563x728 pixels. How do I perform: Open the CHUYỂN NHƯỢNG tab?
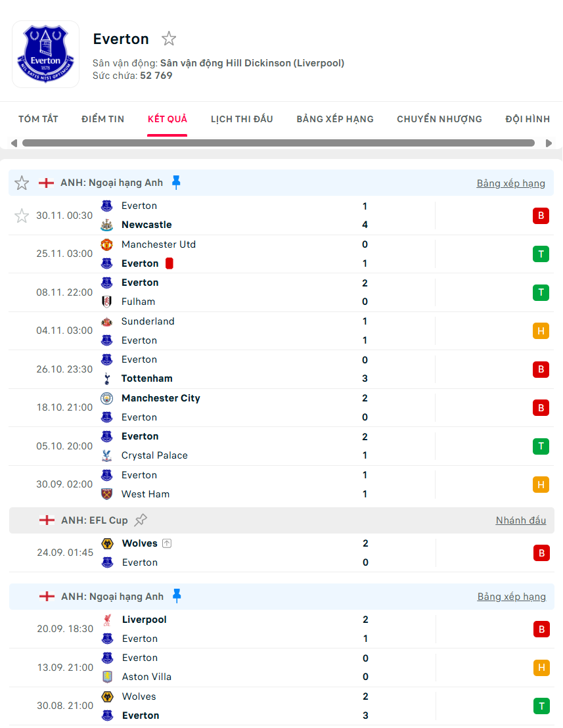(439, 119)
